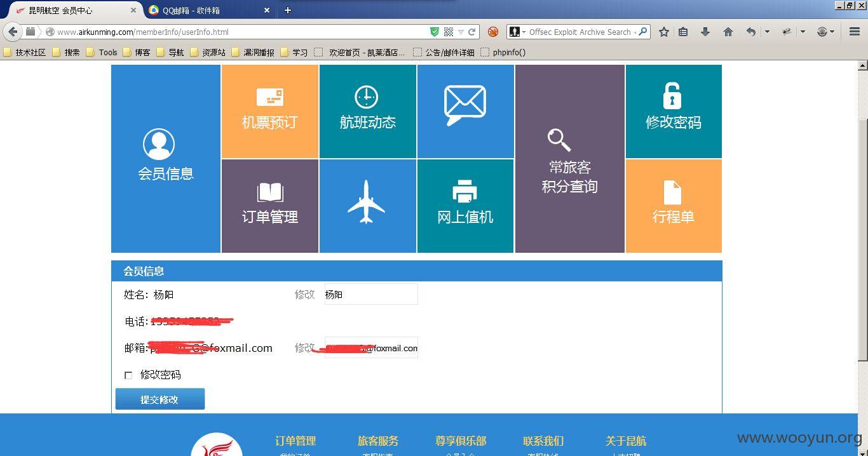
Task: Click the URL address bar
Action: (241, 32)
